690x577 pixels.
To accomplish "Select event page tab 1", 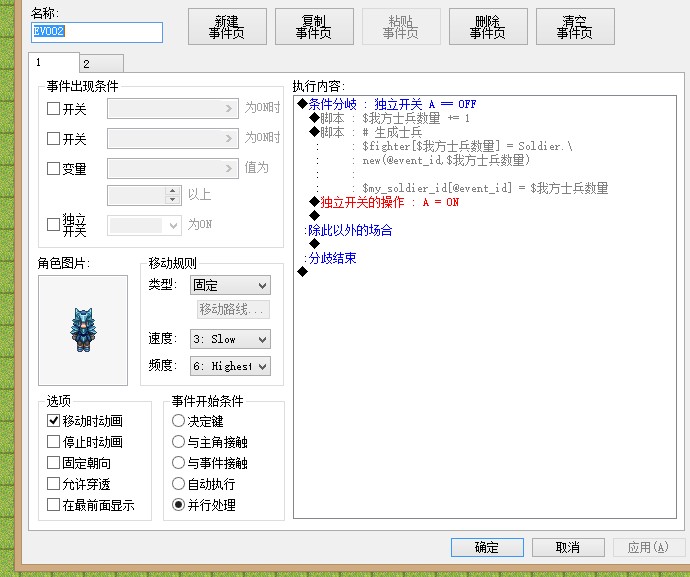I will 54,62.
